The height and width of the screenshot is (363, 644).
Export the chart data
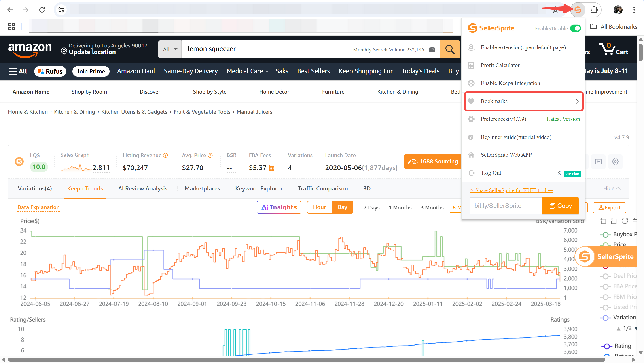(x=609, y=207)
